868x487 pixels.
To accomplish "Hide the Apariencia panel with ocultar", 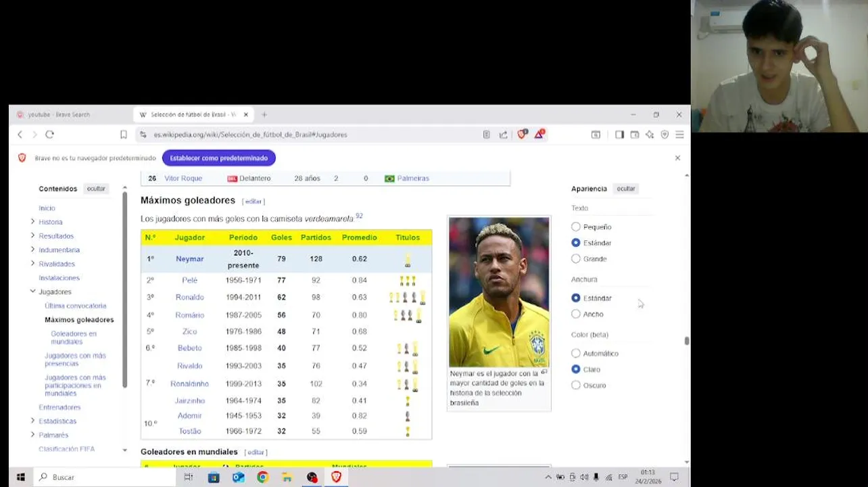I will click(x=626, y=189).
